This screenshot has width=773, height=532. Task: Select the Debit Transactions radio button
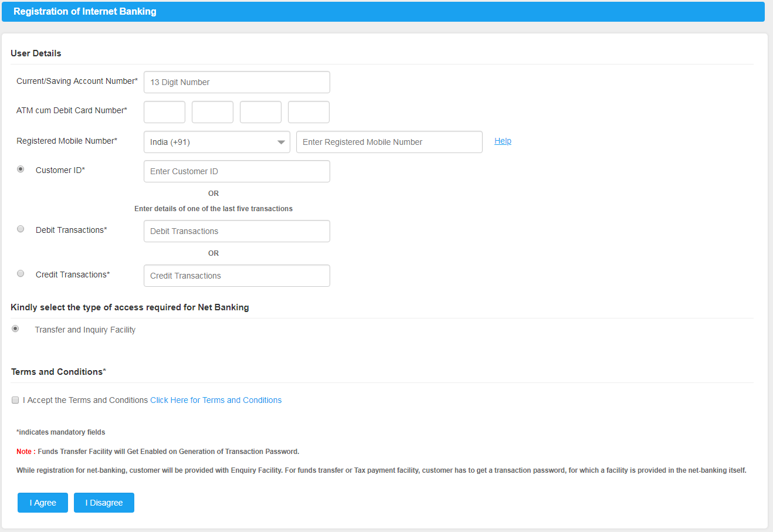21,229
